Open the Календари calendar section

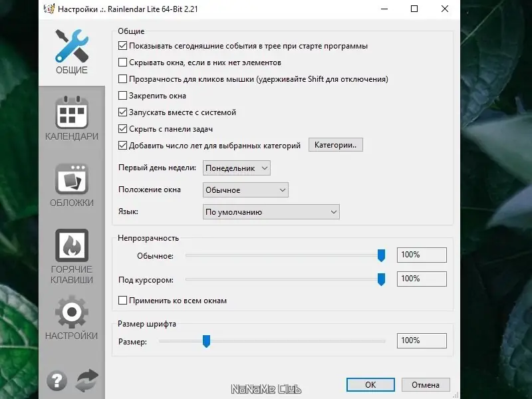coord(72,118)
